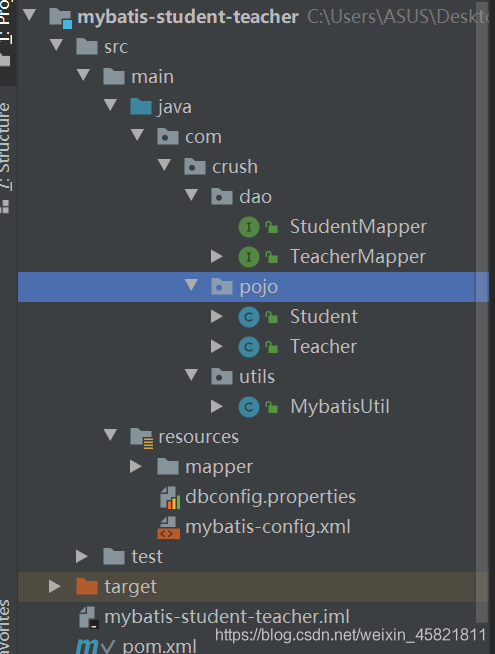This screenshot has width=495, height=654.
Task: Collapse the mybatis-student-teacher project root
Action: pyautogui.click(x=30, y=15)
